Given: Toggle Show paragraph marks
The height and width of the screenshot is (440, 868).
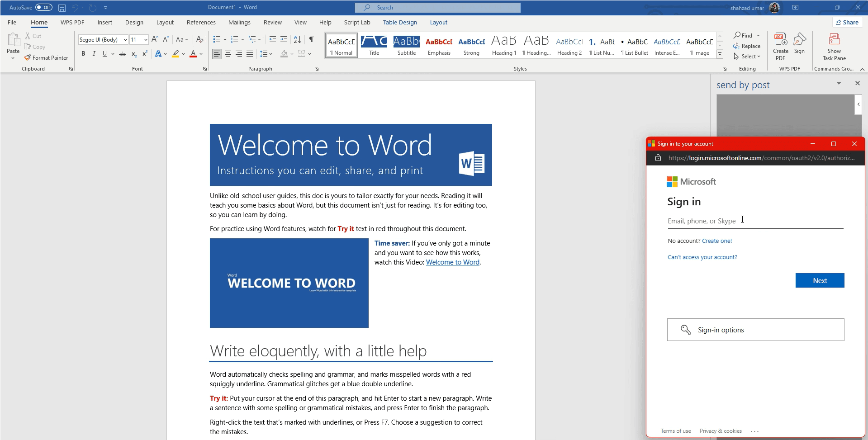Looking at the screenshot, I should point(311,40).
